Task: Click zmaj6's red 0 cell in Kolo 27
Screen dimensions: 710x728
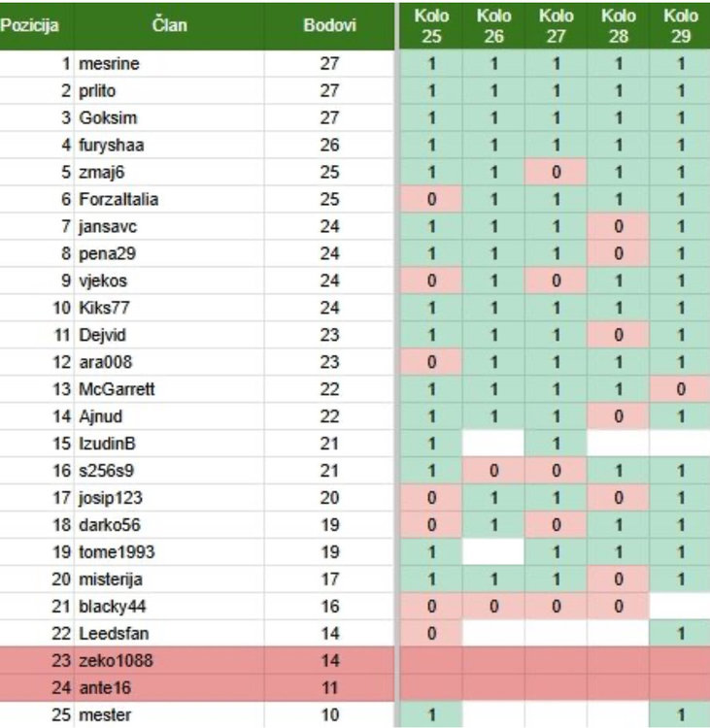Action: coord(556,173)
